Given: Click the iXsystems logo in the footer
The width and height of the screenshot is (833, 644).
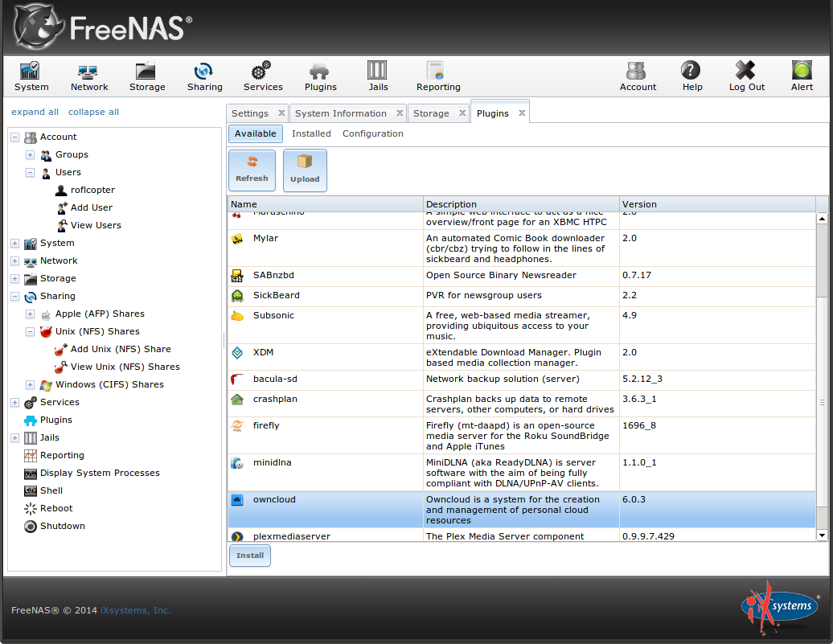Looking at the screenshot, I should tap(780, 607).
